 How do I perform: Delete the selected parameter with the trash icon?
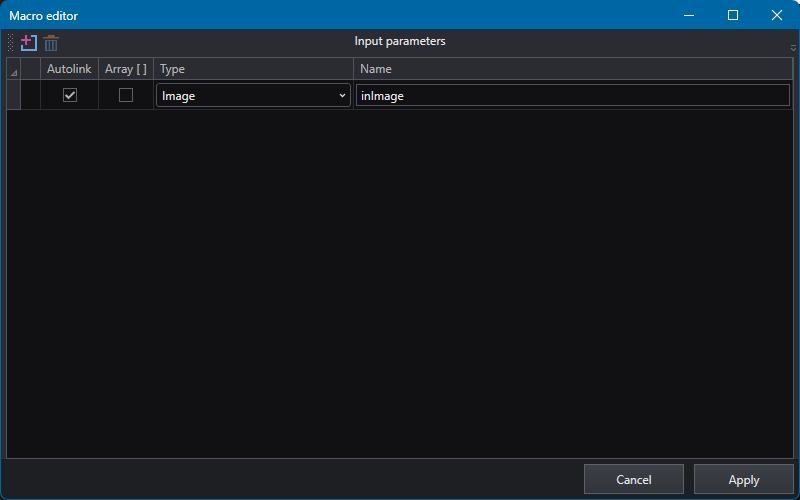pyautogui.click(x=51, y=43)
